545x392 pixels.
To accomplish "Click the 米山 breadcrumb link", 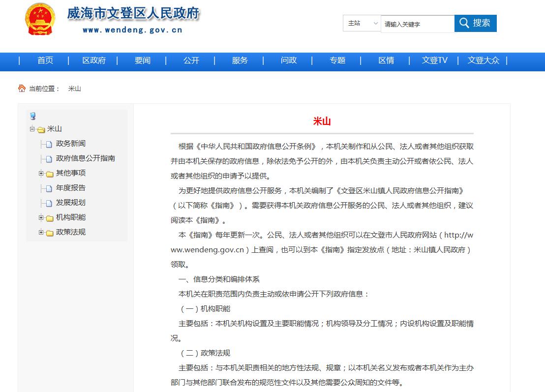I will 74,89.
